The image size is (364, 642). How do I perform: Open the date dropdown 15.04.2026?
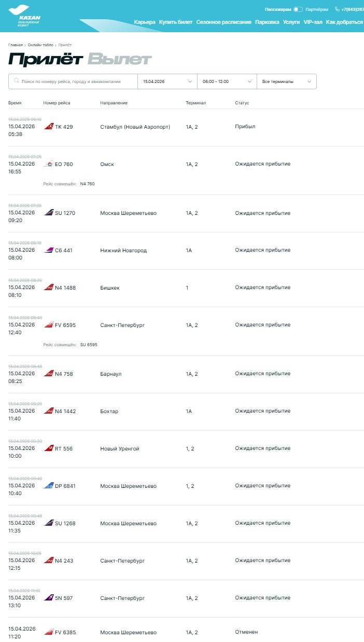[167, 81]
